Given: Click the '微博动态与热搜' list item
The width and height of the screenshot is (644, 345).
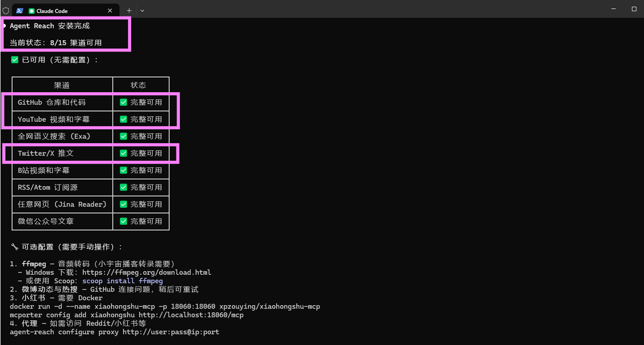Looking at the screenshot, I should pos(104,289).
